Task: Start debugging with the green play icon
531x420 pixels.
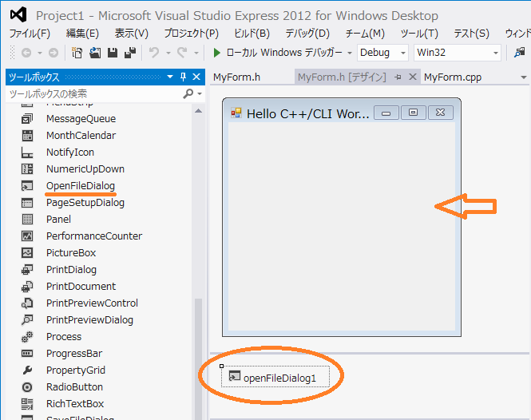Action: pos(216,53)
